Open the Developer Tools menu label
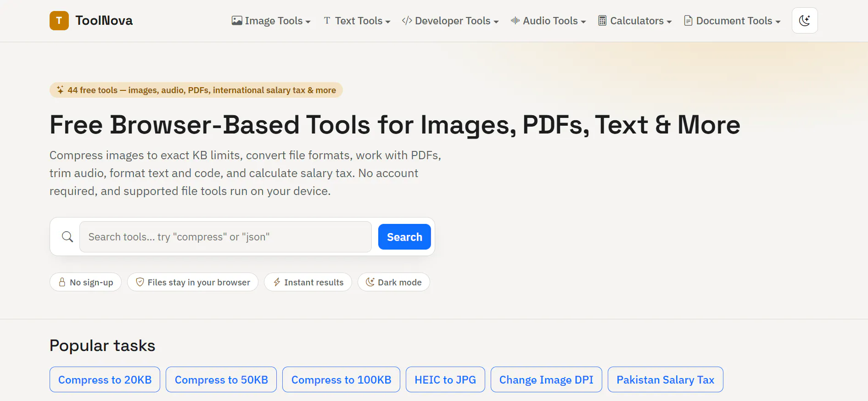Screen dimensions: 868x401 point(453,21)
